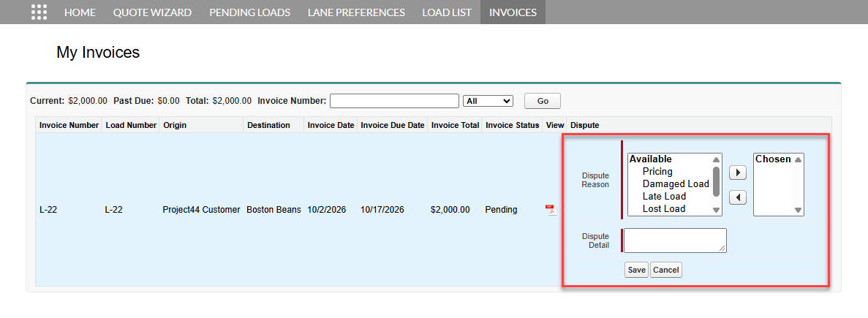The height and width of the screenshot is (318, 868).
Task: Click the Invoice Due Date column header
Action: (393, 125)
